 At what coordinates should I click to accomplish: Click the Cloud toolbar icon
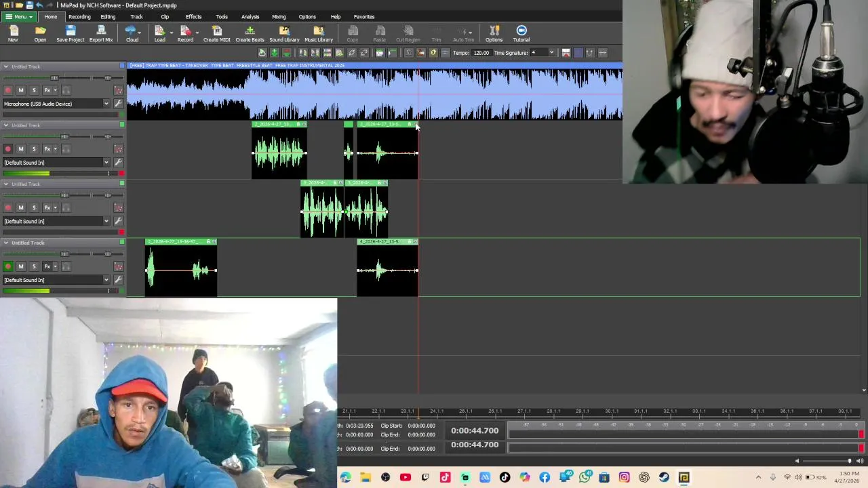(x=132, y=34)
